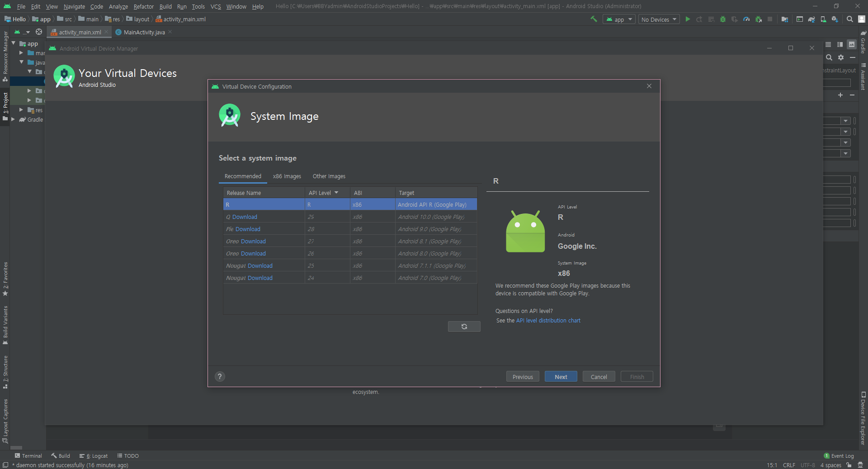
Task: Collapse the app tree node
Action: tap(14, 43)
